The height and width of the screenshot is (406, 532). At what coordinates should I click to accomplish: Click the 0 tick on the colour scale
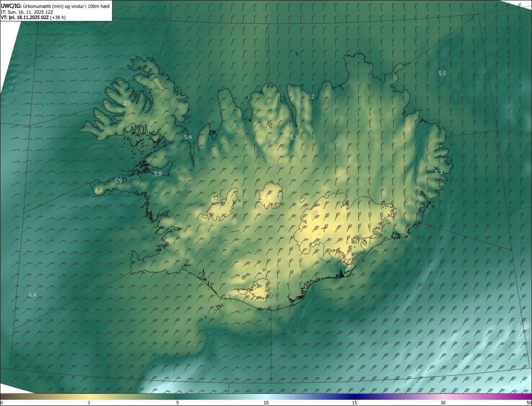tap(2, 403)
